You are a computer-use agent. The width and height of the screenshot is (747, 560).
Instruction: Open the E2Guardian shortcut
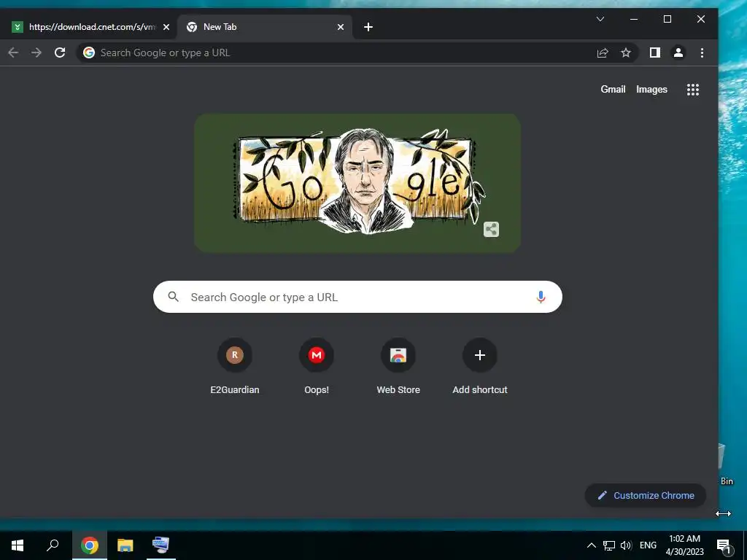coord(235,367)
